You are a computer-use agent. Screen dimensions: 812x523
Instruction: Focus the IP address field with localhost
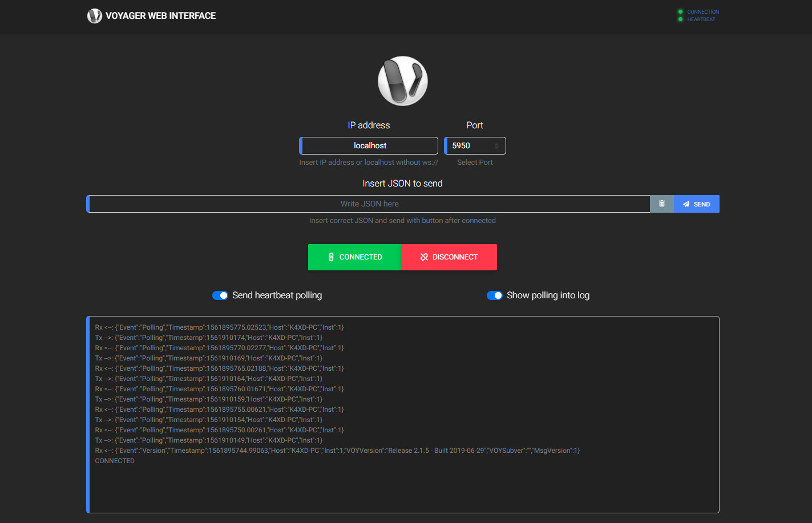tap(369, 145)
